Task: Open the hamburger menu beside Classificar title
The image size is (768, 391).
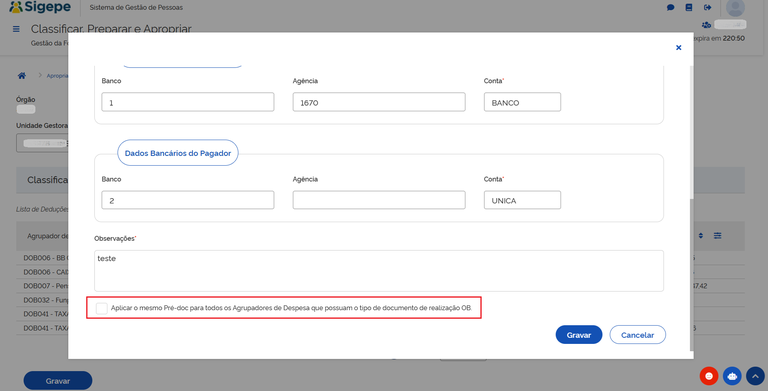Action: point(16,29)
